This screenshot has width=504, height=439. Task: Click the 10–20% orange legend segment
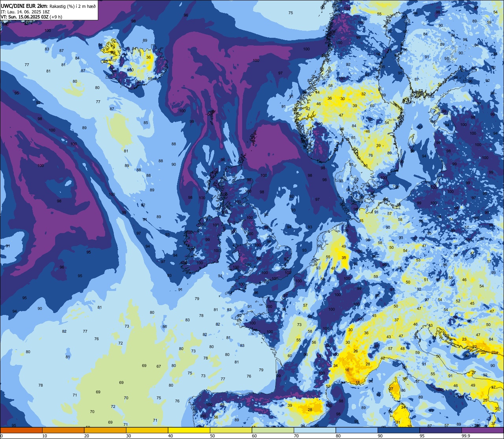click(x=63, y=430)
